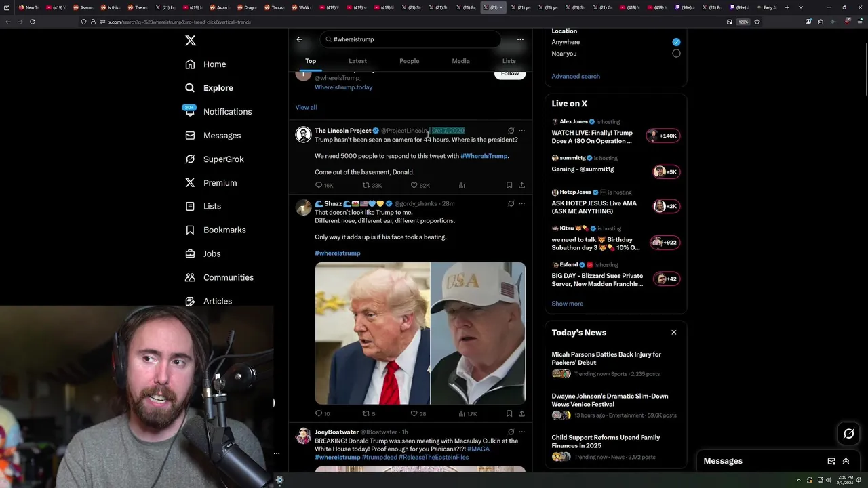Go back using the search back arrow

(300, 39)
